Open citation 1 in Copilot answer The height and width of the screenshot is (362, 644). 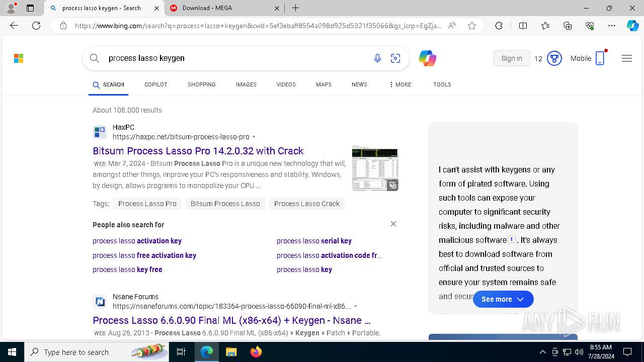(x=512, y=240)
